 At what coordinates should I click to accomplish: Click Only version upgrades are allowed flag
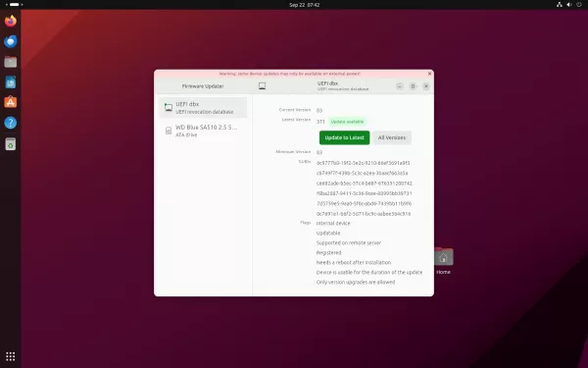click(356, 282)
